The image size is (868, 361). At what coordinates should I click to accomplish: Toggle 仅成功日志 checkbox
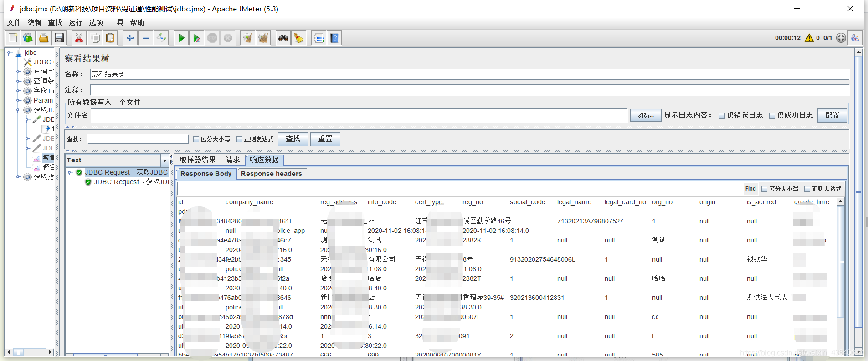pos(772,115)
